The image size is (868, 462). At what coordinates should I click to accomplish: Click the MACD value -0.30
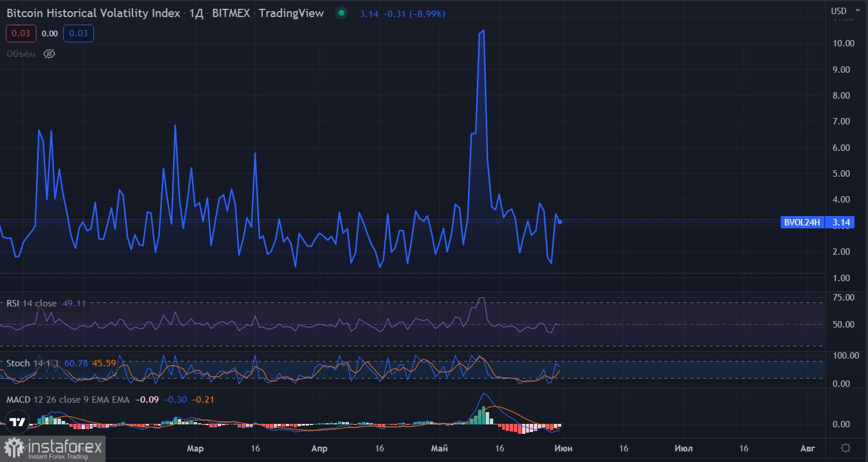(176, 400)
